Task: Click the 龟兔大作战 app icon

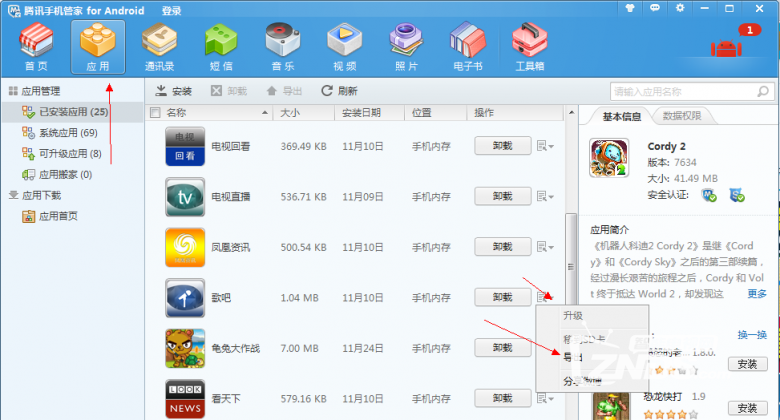Action: (x=185, y=348)
